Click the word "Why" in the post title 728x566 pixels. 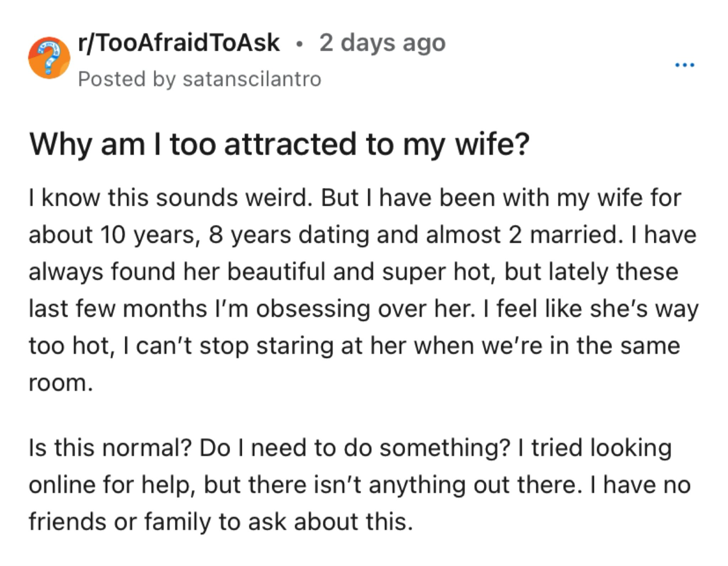click(x=61, y=144)
